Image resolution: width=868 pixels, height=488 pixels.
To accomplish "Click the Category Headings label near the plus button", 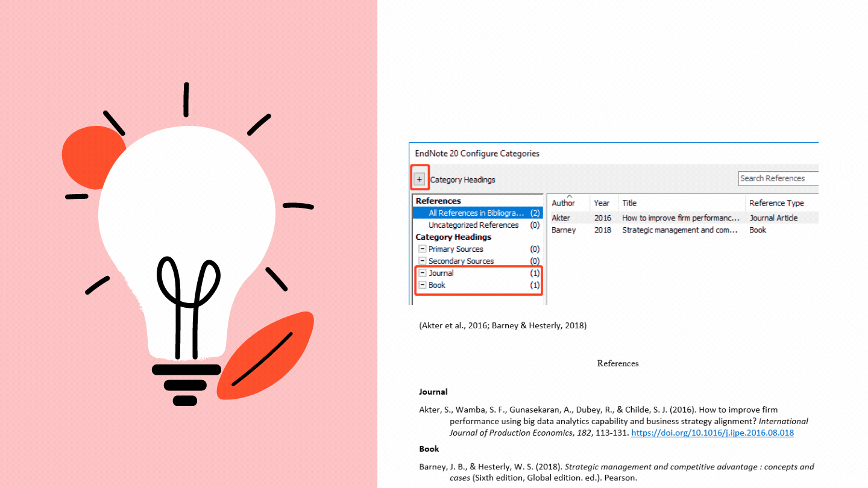I will pos(464,180).
